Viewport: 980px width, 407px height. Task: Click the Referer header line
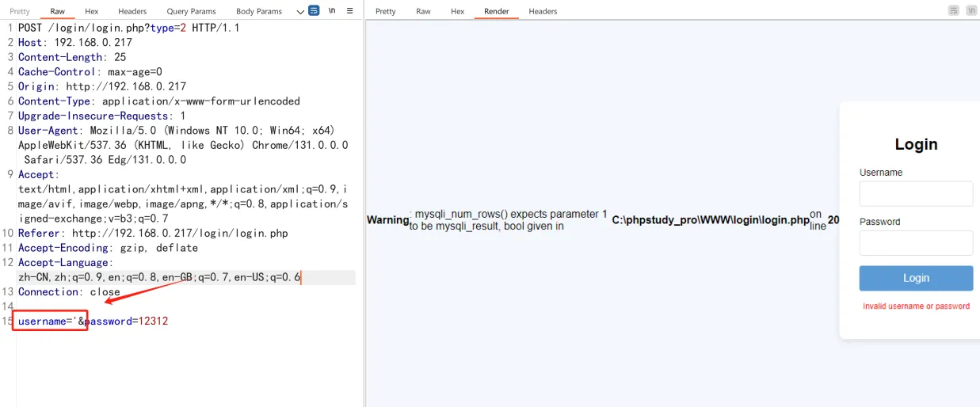point(153,234)
